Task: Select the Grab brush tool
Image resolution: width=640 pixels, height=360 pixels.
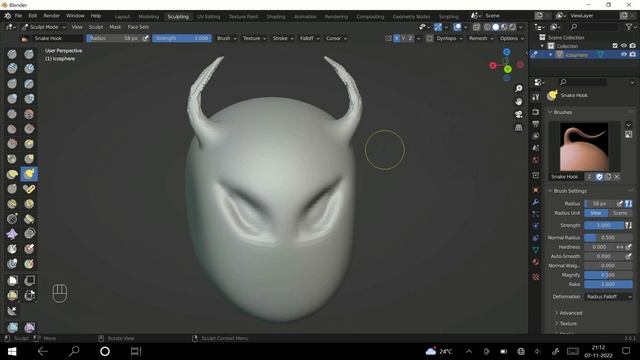Action: coord(29,159)
